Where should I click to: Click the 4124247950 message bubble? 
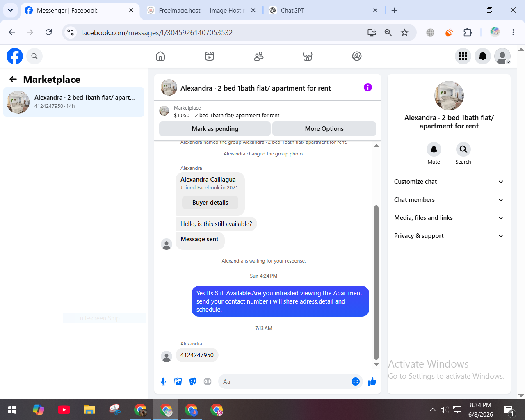tap(197, 355)
